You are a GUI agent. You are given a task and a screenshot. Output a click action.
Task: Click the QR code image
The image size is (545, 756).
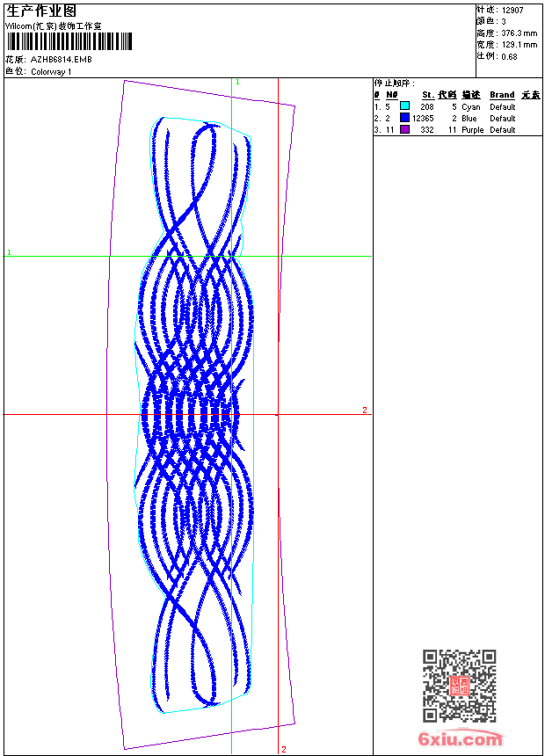tap(459, 685)
